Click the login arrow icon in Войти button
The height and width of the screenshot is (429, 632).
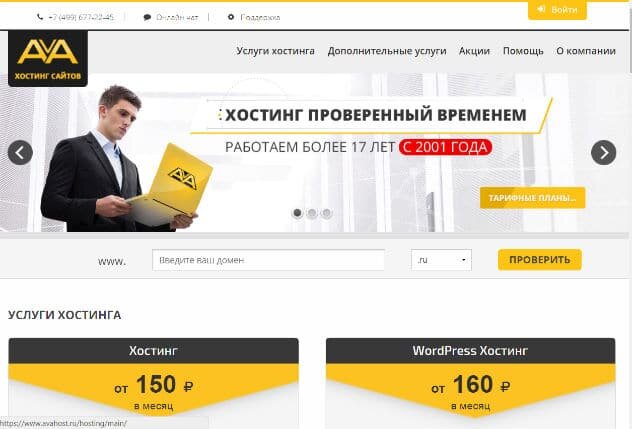541,9
